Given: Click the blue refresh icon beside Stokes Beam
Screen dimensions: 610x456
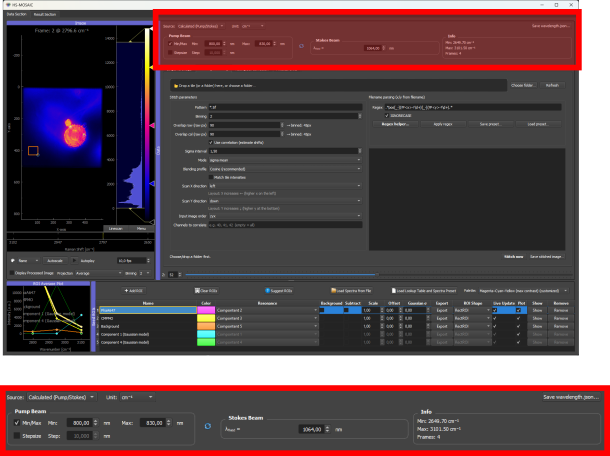Looking at the screenshot, I should coord(208,426).
